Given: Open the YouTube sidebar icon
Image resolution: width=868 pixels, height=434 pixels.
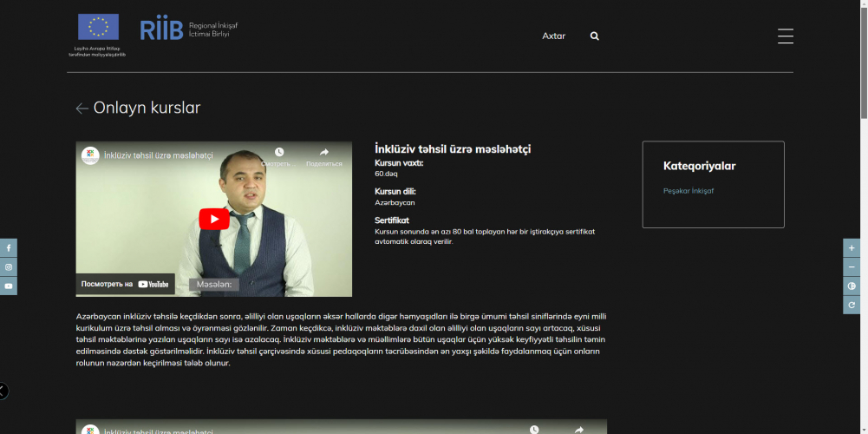Looking at the screenshot, I should pos(9,286).
